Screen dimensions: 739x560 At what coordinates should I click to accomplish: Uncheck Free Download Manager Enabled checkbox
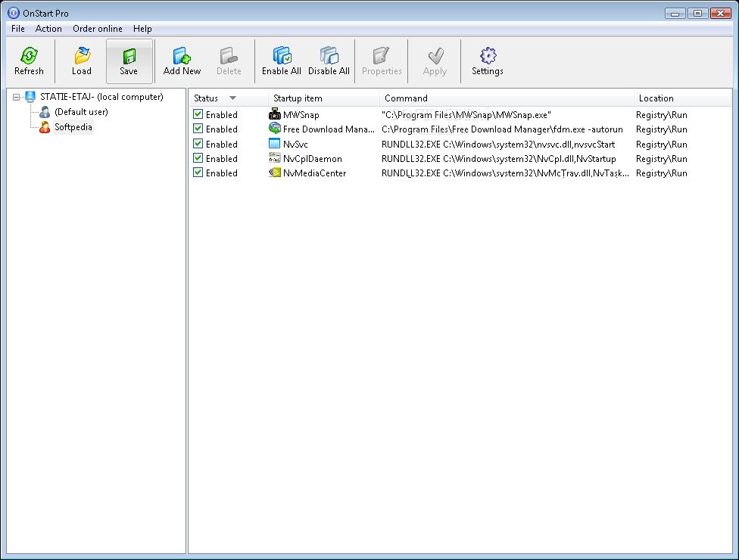(x=198, y=129)
